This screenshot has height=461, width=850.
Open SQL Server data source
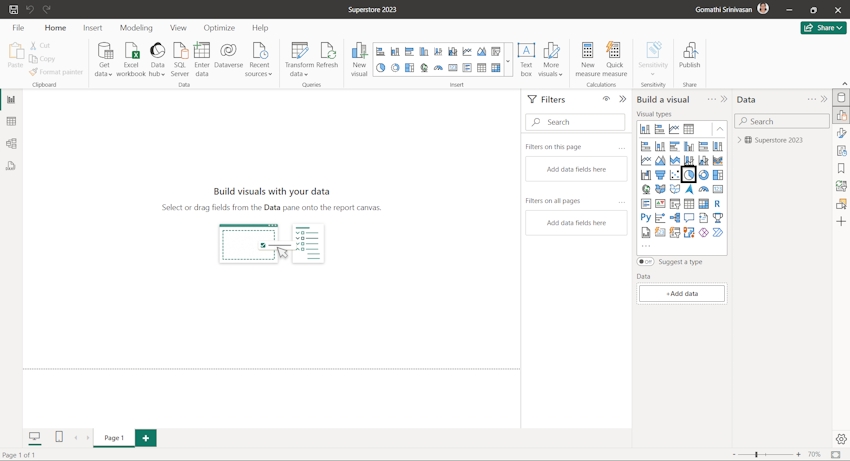click(x=180, y=52)
